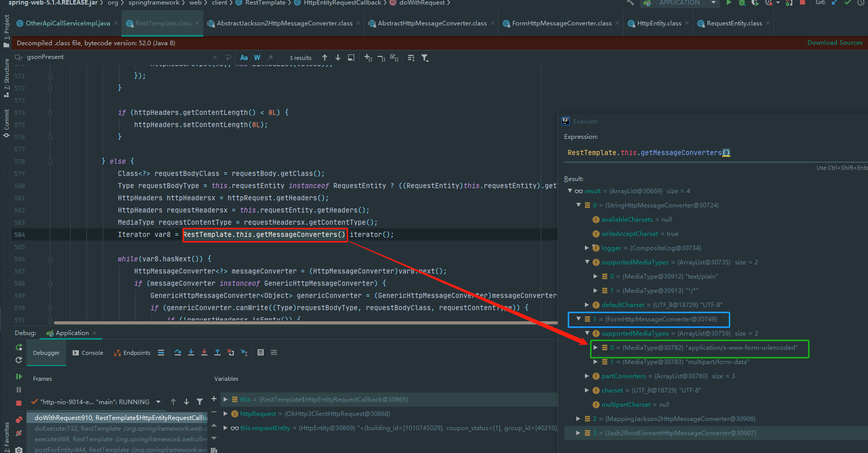Viewport: 868px width, 453px height.
Task: Click Add Selection for Next Occurrence icon
Action: point(368,58)
